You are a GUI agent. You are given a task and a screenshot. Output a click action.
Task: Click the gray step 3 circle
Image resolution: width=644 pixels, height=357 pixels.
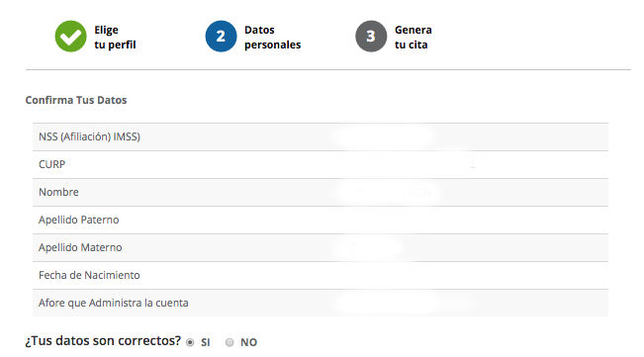371,37
